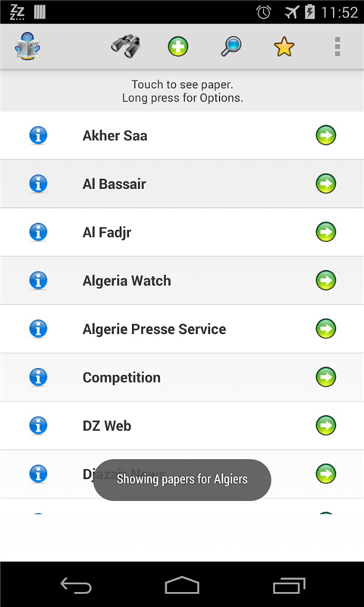Screen dimensions: 364x607
Task: Tap the green plus add icon
Action: point(178,47)
